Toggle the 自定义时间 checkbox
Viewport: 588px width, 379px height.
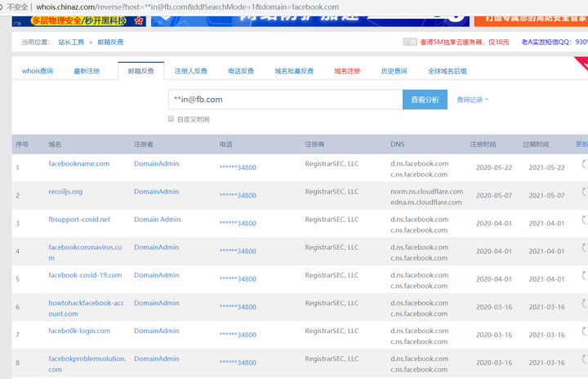click(171, 119)
